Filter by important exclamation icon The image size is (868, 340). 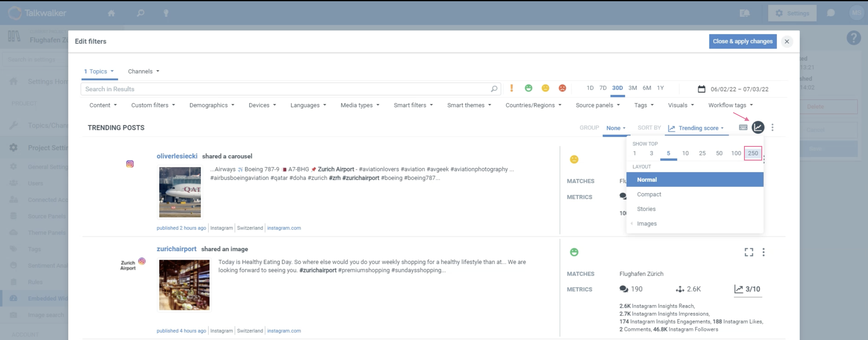511,88
